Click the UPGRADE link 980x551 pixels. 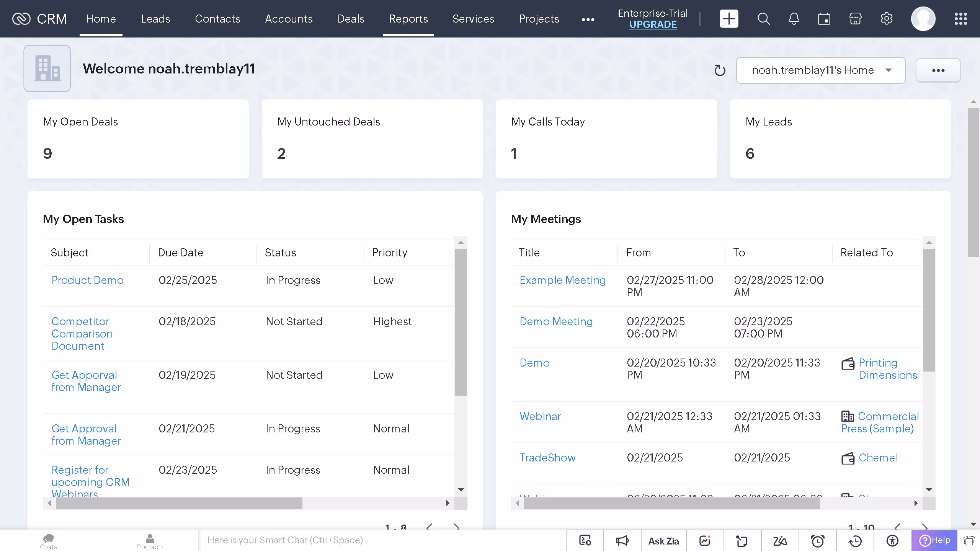click(653, 25)
